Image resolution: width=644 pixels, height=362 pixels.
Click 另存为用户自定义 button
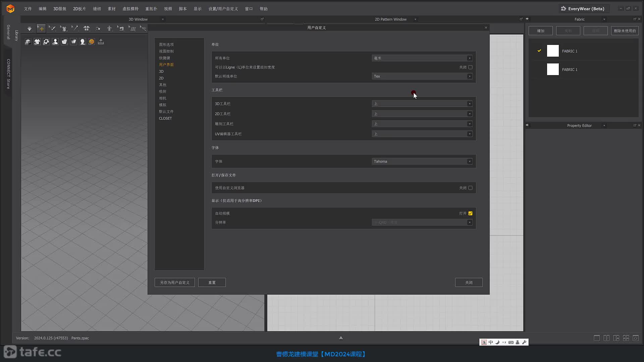[175, 283]
